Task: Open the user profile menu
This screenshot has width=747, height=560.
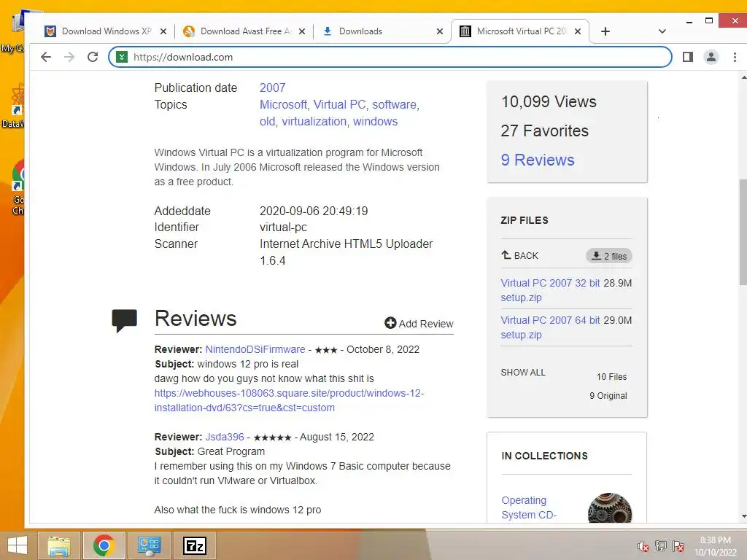Action: tap(711, 57)
